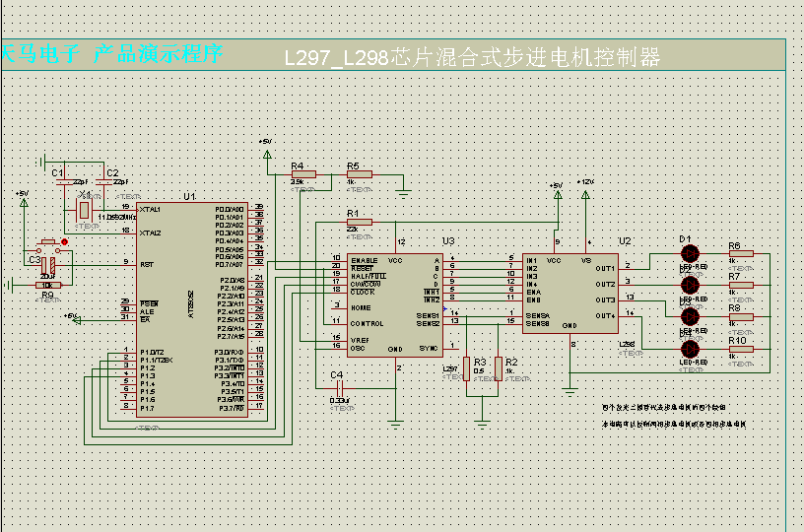Click the '0.33u' value under C4
Image resolution: width=804 pixels, height=532 pixels.
340,401
